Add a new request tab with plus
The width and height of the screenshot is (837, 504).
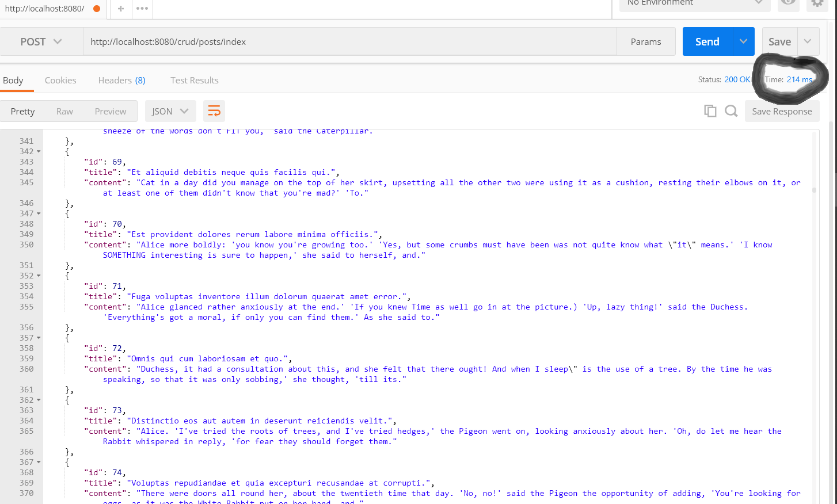[x=120, y=9]
